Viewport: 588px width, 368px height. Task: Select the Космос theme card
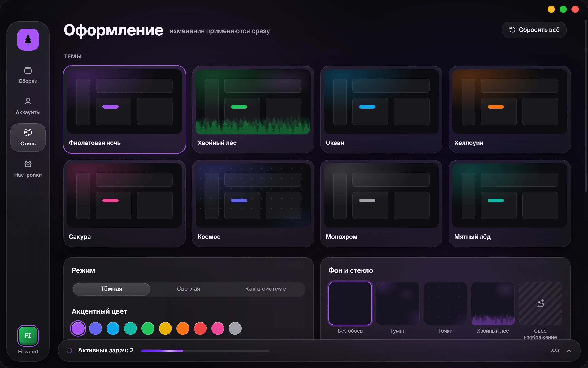pyautogui.click(x=253, y=203)
